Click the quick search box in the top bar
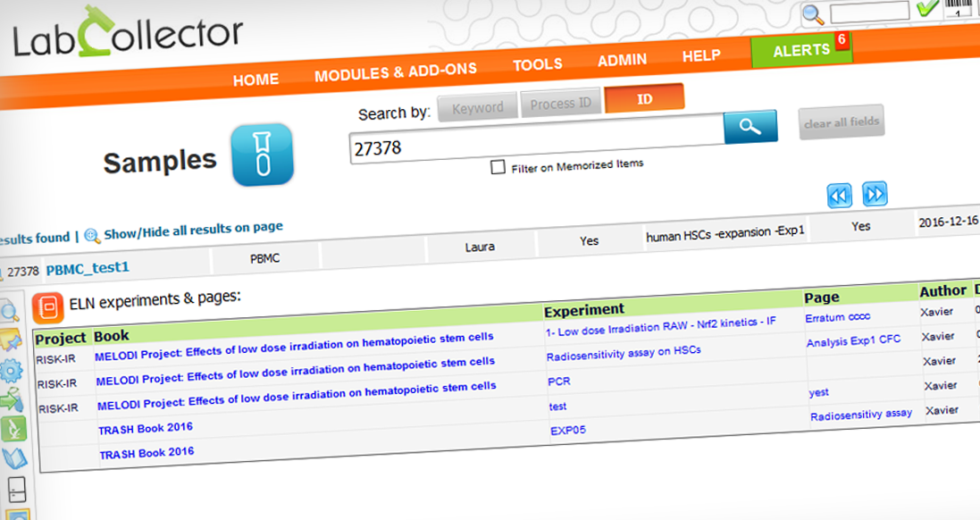 tap(868, 12)
